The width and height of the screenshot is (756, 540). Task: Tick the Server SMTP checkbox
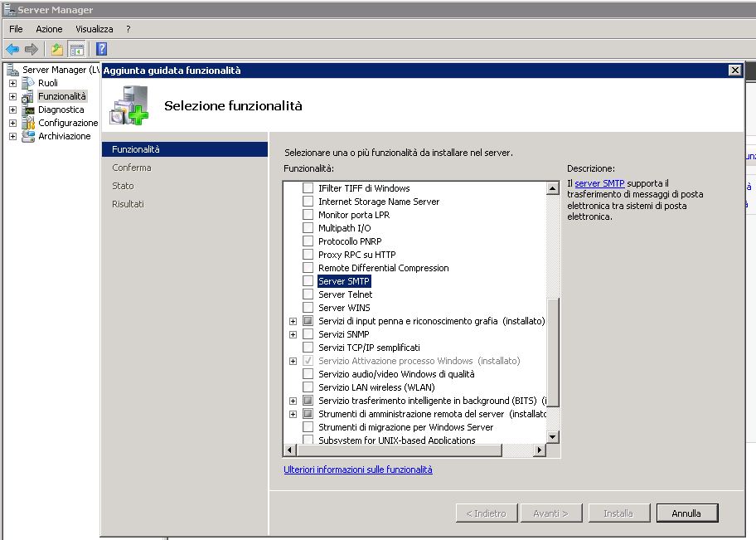(x=308, y=281)
